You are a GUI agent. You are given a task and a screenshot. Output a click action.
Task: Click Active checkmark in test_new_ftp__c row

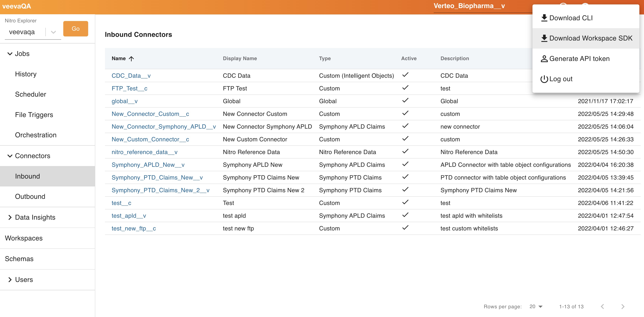pos(405,228)
